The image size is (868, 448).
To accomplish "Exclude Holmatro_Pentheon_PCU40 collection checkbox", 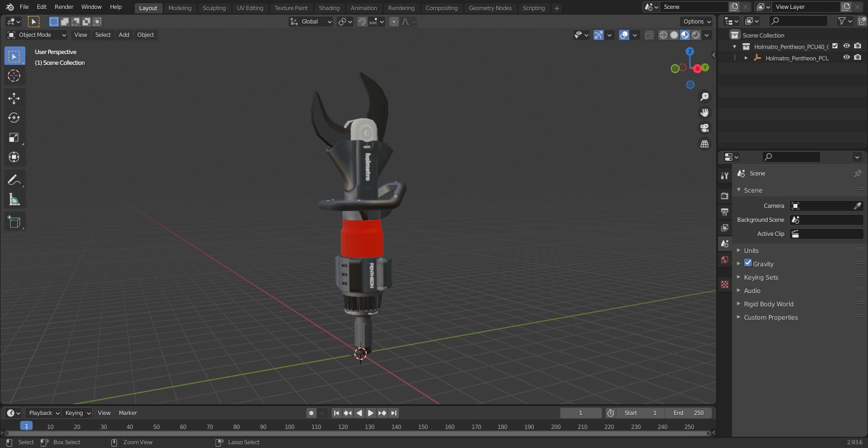I will (835, 46).
